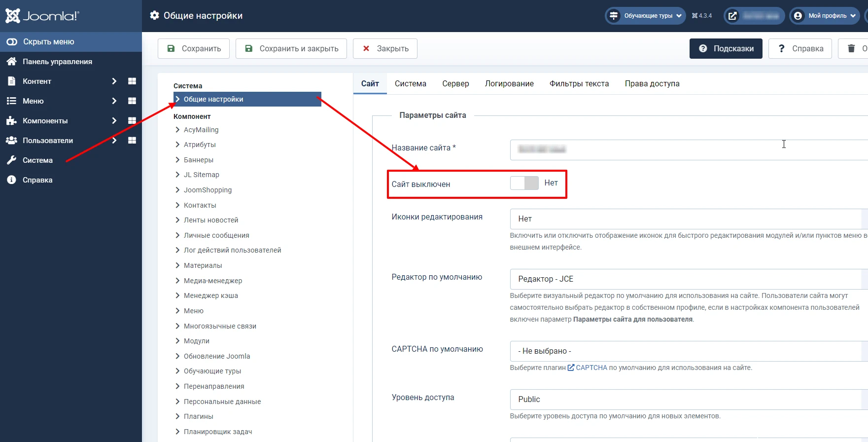
Task: Click the user profile avatar icon
Action: point(798,16)
